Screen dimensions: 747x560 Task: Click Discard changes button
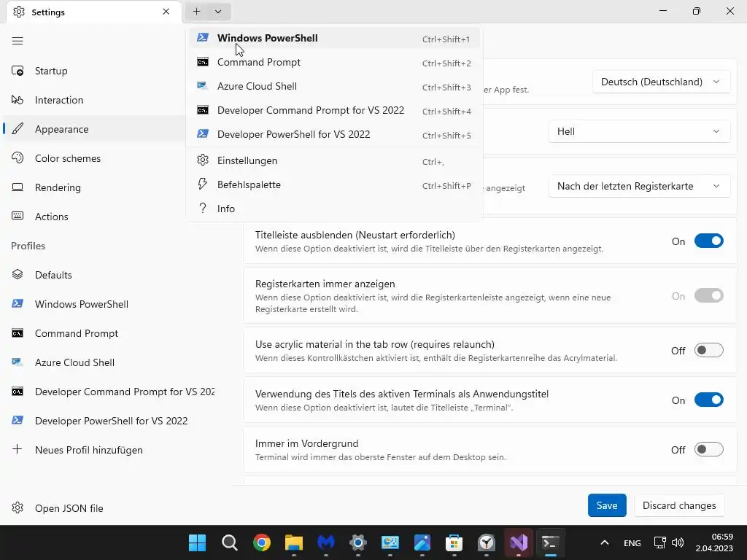(679, 505)
